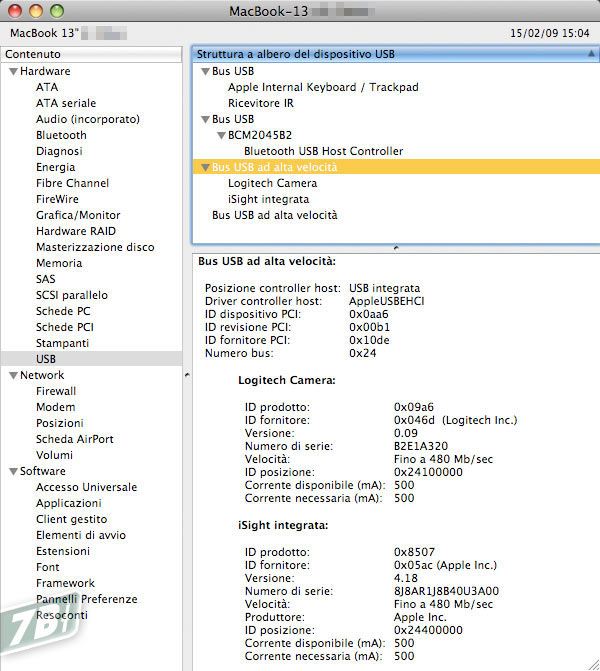Collapse the highlighted Bus USB ad alta velocità triangle
The height and width of the screenshot is (671, 600).
pos(205,167)
